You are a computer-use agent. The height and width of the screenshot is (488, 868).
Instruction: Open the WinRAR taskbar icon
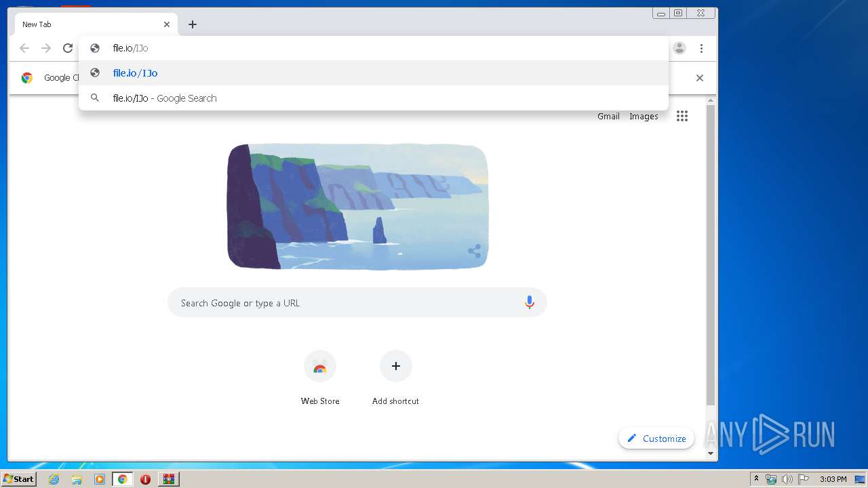(169, 479)
